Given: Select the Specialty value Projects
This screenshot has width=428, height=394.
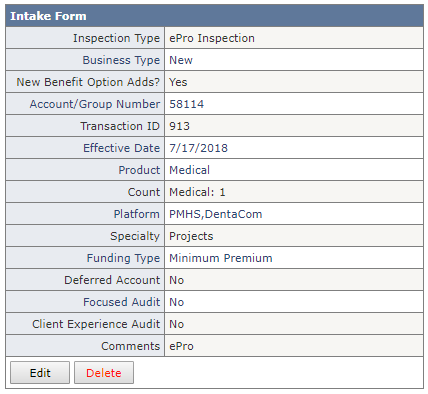Looking at the screenshot, I should [191, 236].
